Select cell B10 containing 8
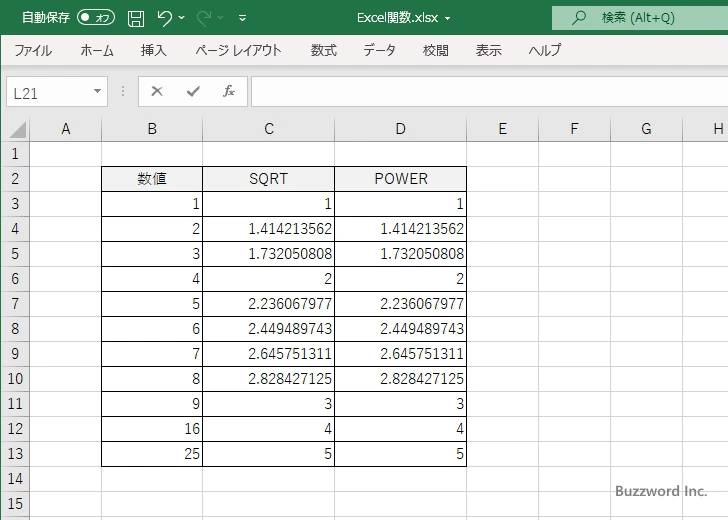 (152, 379)
